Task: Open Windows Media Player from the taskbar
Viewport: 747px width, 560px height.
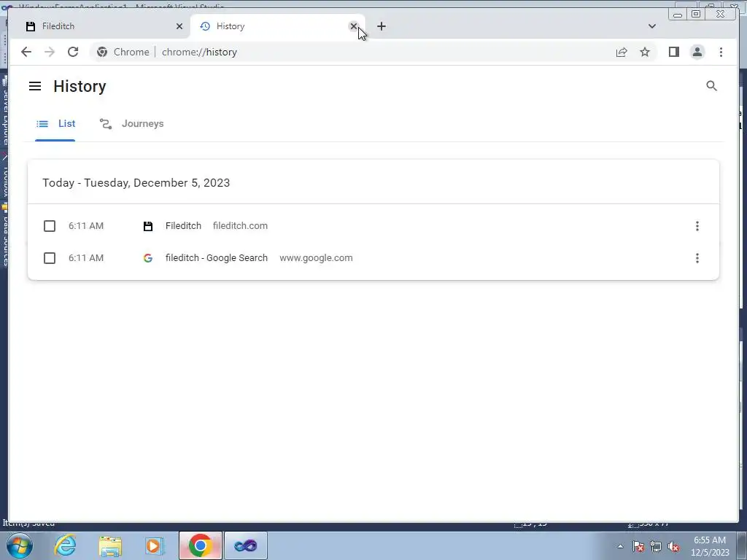Action: 155,545
